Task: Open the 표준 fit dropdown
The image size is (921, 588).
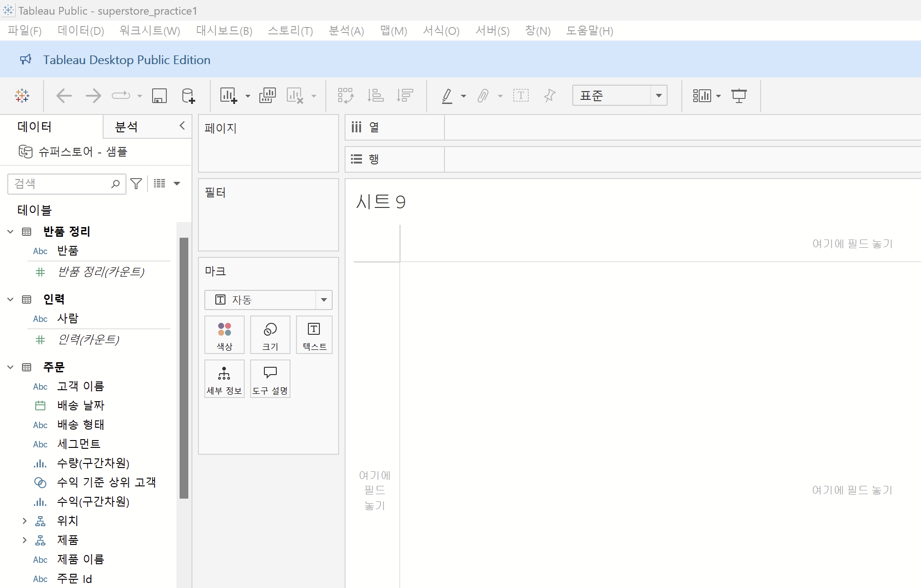Action: [658, 96]
